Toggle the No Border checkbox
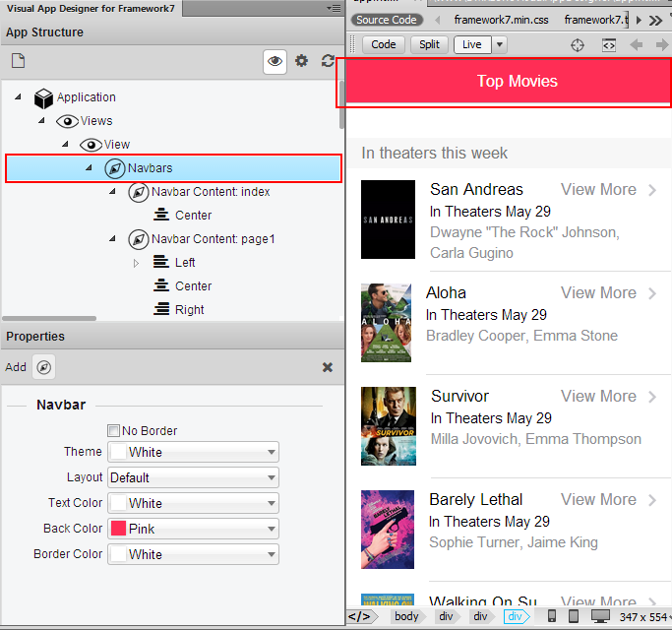 point(113,430)
